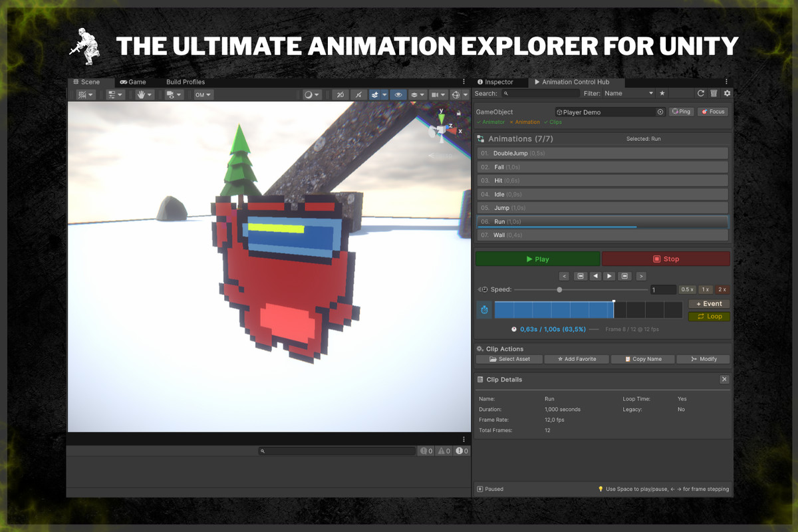The image size is (798, 532).
Task: Click the object picker circle for Player Demo
Action: pyautogui.click(x=660, y=112)
